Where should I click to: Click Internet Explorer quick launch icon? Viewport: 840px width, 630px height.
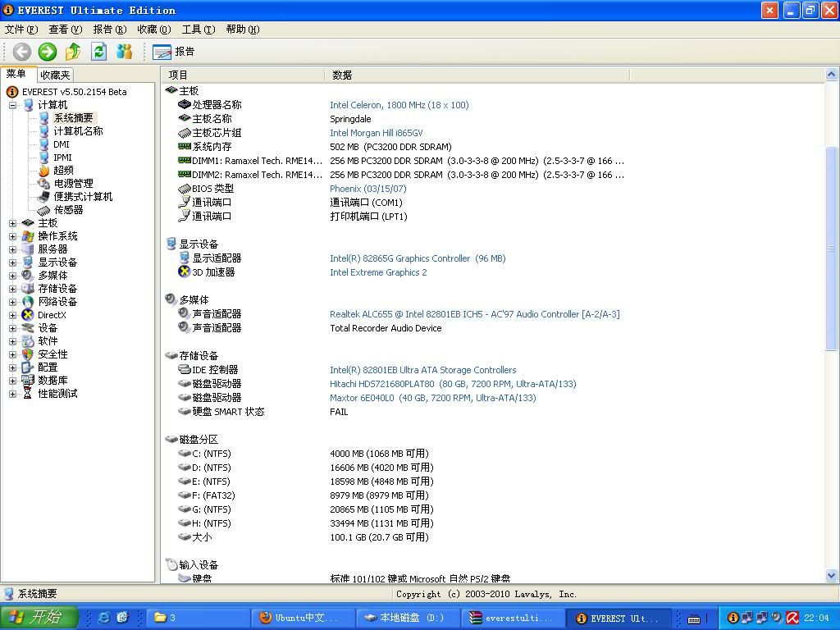tap(104, 617)
